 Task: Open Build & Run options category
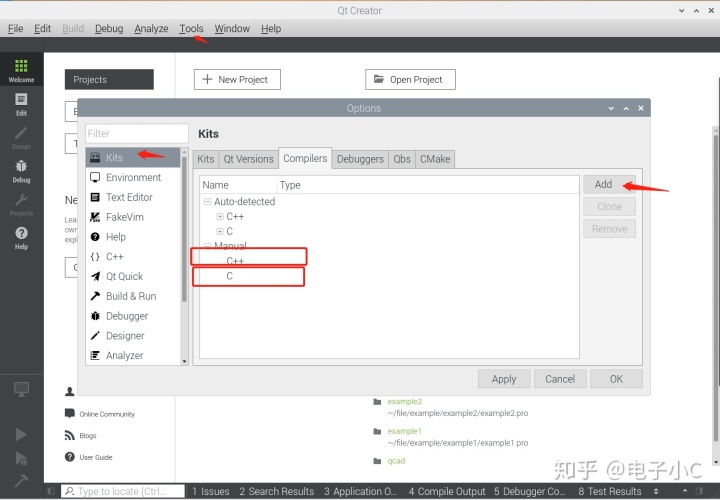coord(133,296)
